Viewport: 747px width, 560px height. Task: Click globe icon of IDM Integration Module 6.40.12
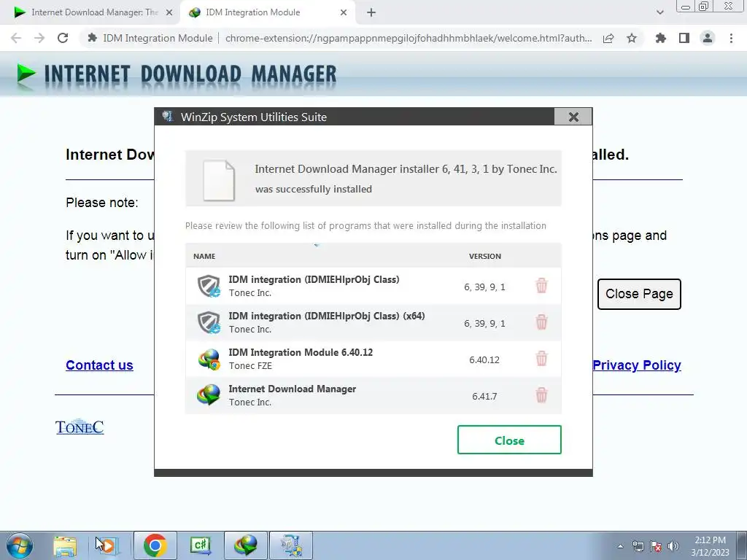point(209,359)
